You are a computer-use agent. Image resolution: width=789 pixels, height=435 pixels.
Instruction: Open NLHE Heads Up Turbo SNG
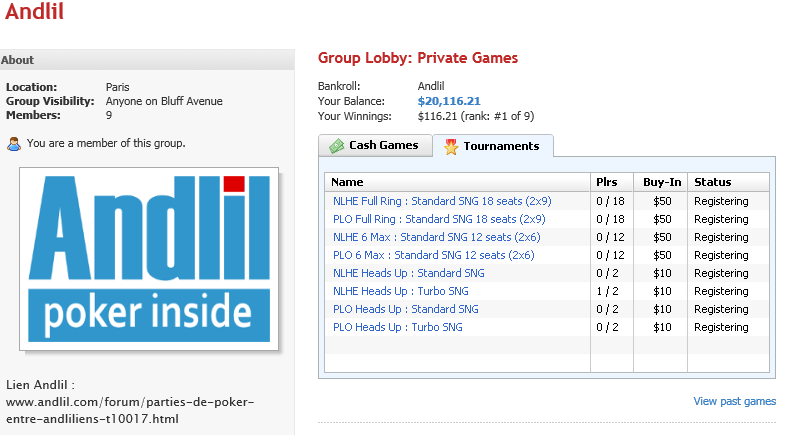(401, 292)
